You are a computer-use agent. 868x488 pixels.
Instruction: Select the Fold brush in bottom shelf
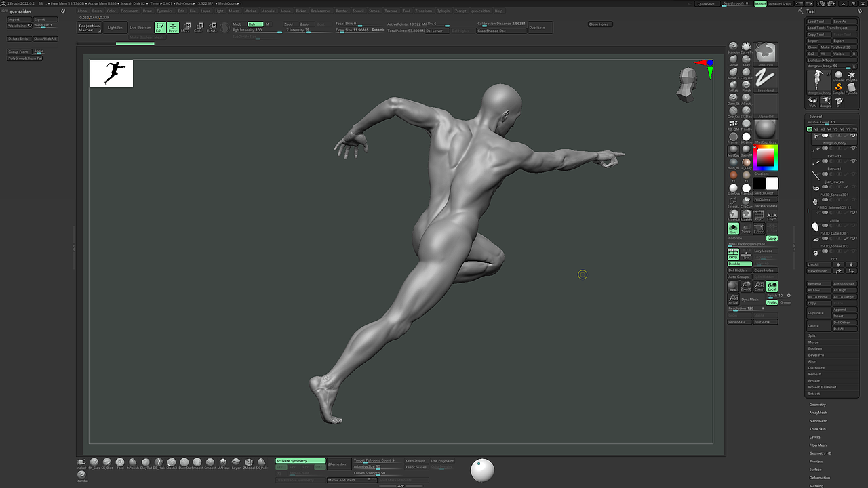coord(120,463)
